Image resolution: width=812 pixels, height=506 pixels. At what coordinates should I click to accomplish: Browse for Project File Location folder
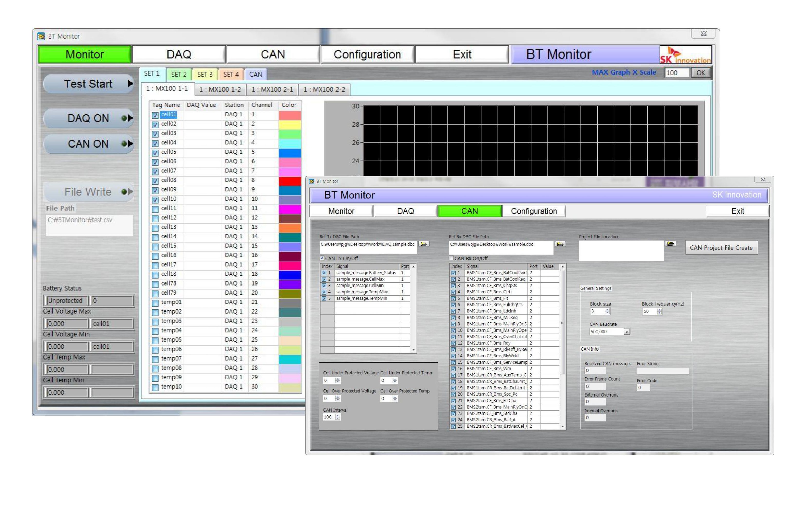point(670,244)
